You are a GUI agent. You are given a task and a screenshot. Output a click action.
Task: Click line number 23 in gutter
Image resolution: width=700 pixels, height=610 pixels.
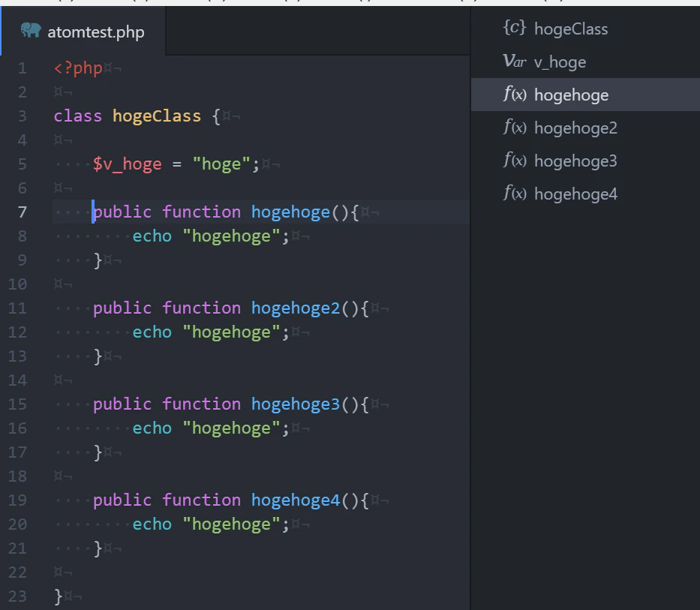click(x=17, y=596)
